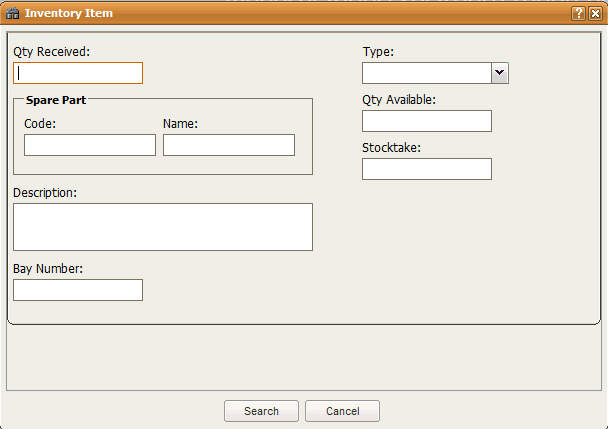The image size is (608, 429).
Task: Select the Spare Part Name field
Action: (229, 145)
